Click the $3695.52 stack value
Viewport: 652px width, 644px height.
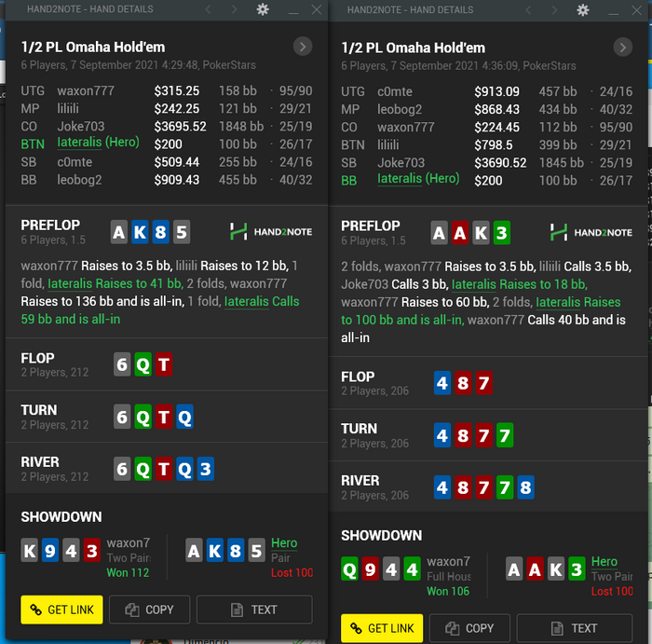pos(180,127)
